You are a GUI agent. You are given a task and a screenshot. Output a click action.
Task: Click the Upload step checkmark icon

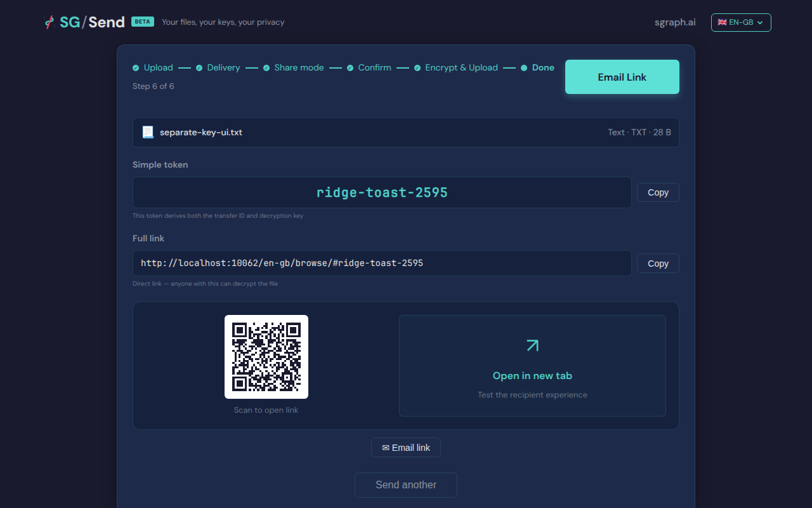coord(136,68)
